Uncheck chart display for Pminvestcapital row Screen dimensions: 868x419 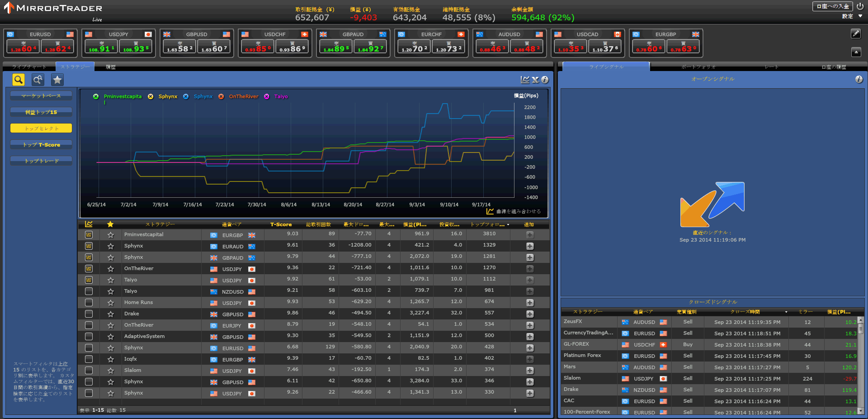tap(89, 235)
